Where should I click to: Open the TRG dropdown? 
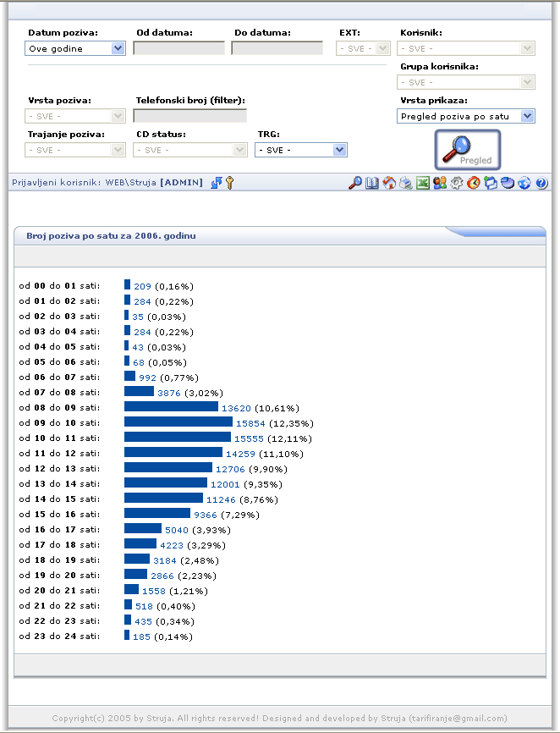coord(301,150)
